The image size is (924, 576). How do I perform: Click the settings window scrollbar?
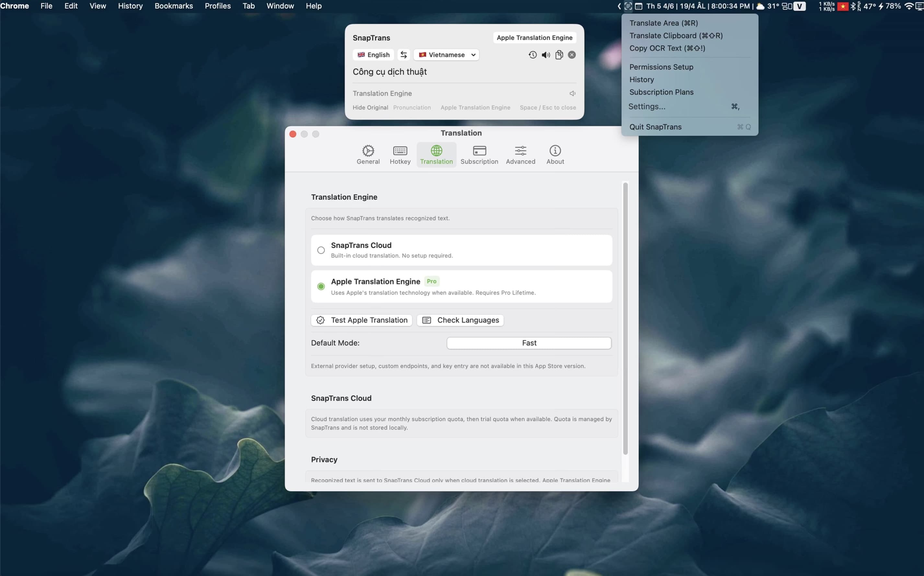pyautogui.click(x=625, y=318)
